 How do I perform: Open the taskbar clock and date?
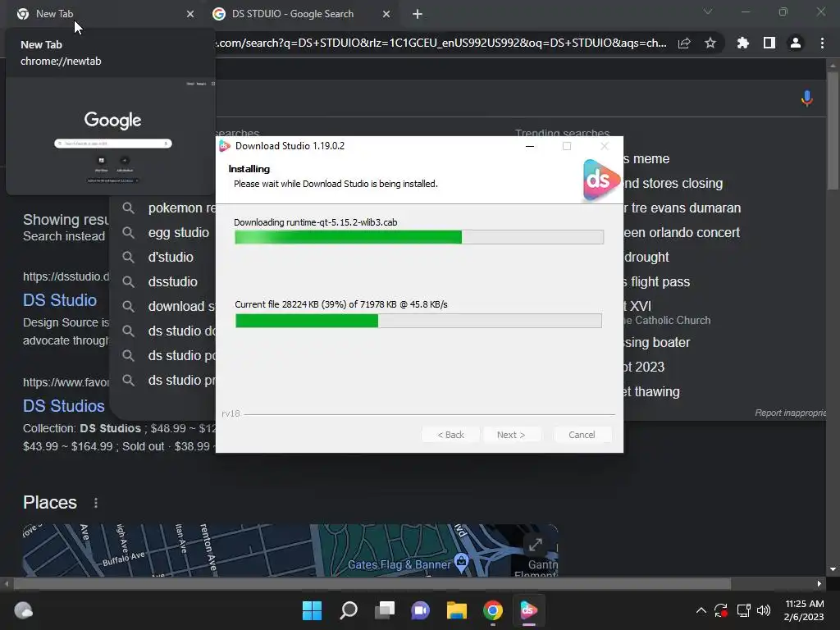(x=804, y=610)
